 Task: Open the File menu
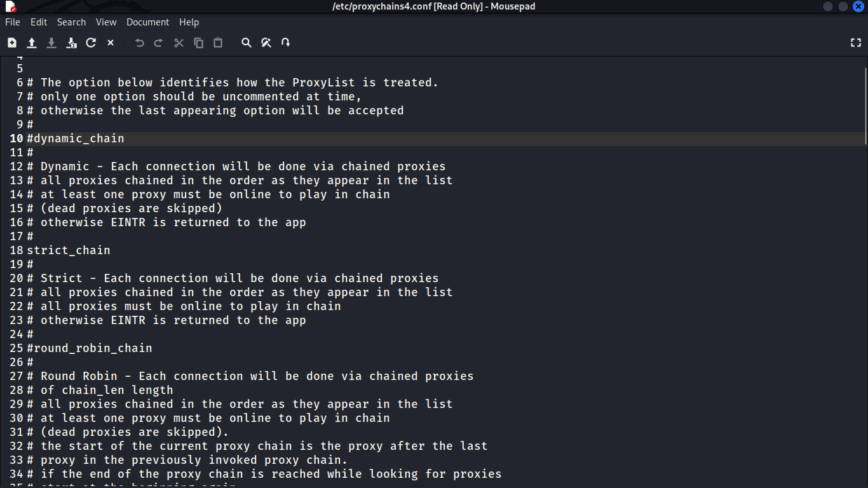(13, 22)
